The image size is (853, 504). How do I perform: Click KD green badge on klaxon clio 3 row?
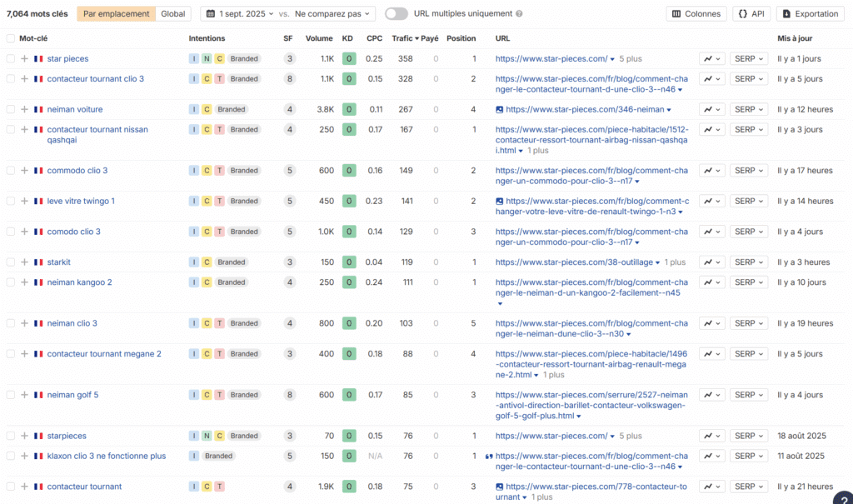click(349, 457)
